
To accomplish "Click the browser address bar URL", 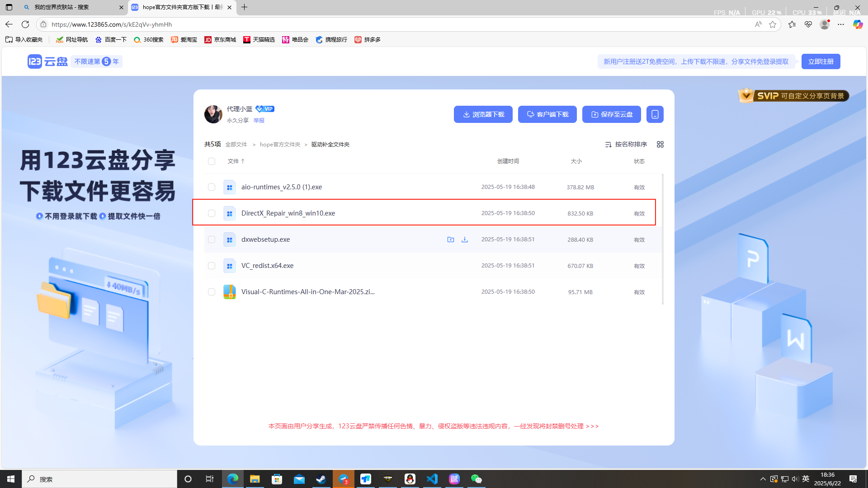I will pos(112,24).
